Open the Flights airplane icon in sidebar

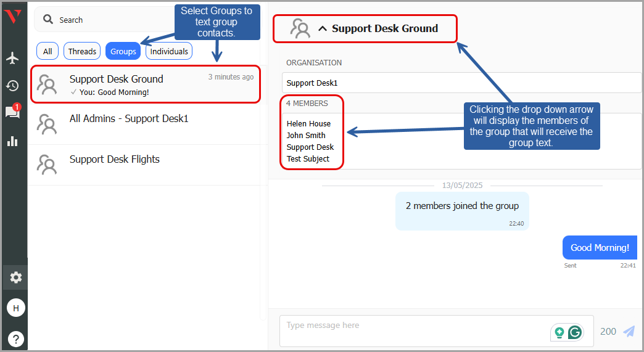(x=12, y=58)
